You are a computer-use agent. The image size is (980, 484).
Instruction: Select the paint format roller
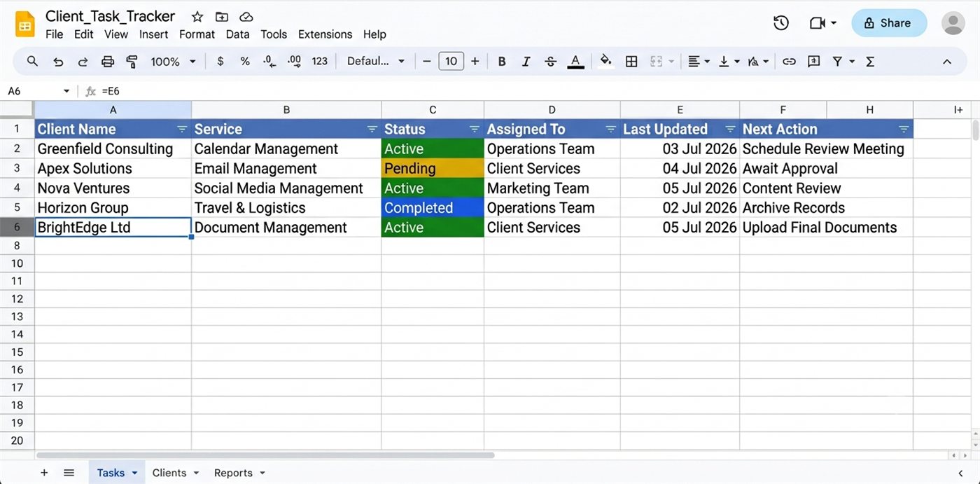(x=132, y=62)
